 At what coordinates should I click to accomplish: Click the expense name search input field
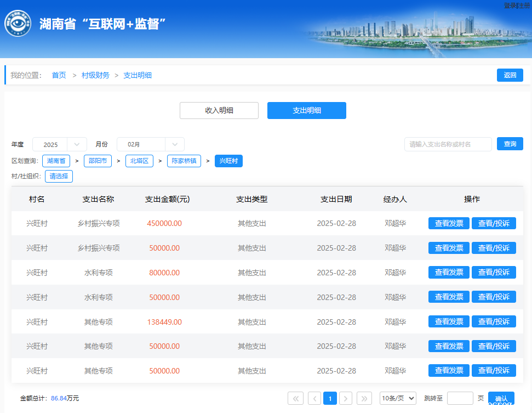click(x=448, y=144)
